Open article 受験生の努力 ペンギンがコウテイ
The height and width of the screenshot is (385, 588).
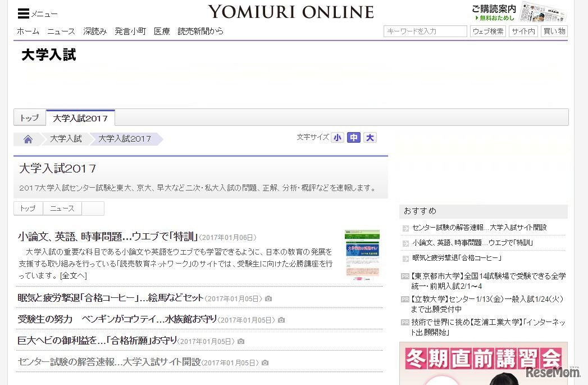point(117,319)
